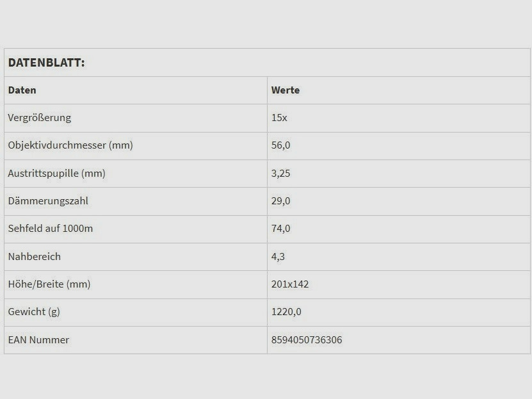Click the Höhe/Breite (mm) label

49,284
